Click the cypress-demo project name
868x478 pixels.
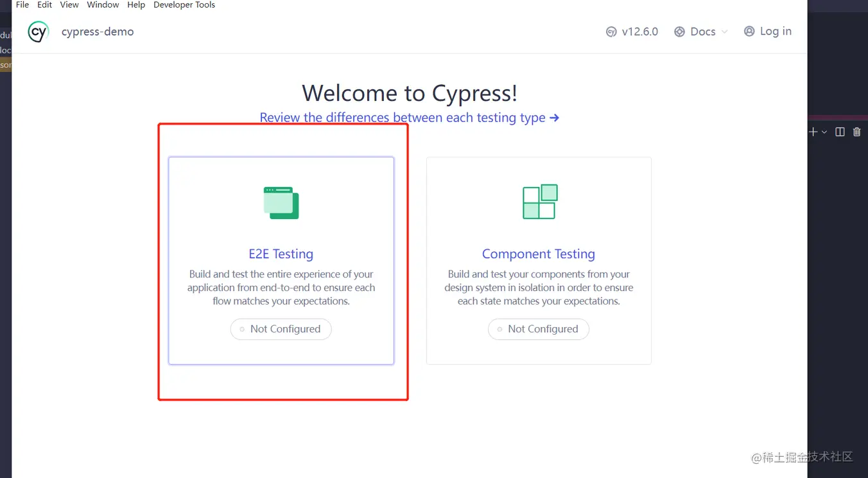pos(98,31)
